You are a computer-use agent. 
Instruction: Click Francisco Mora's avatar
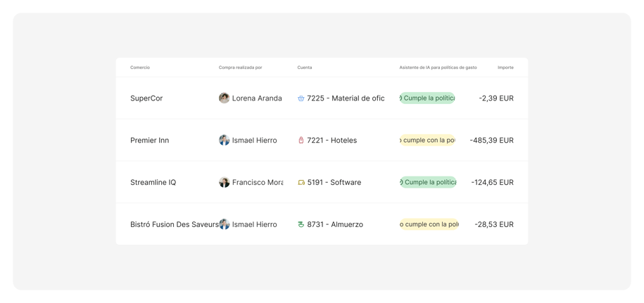[x=225, y=182]
